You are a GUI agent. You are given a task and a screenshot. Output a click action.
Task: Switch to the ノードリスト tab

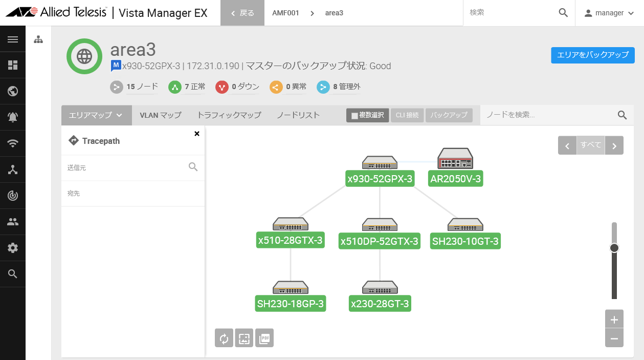pos(298,115)
